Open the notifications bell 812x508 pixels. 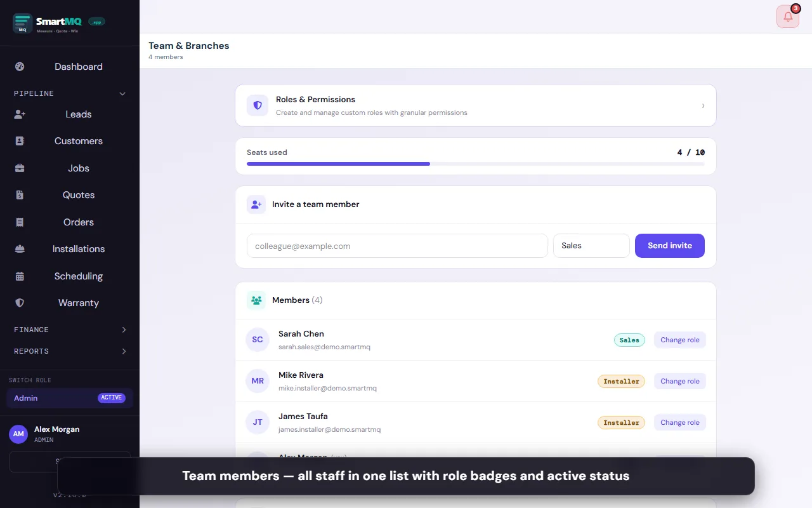pos(788,17)
